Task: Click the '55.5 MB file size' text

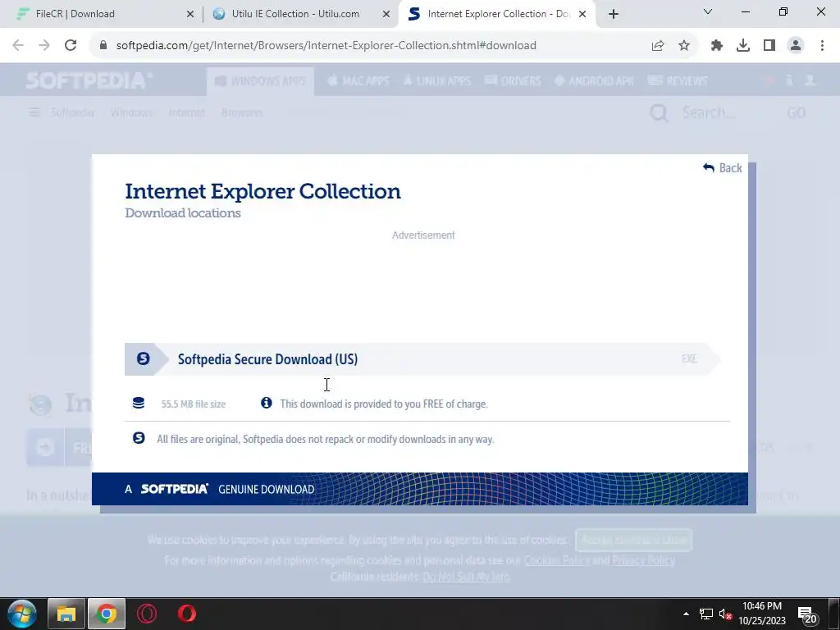Action: pyautogui.click(x=194, y=404)
